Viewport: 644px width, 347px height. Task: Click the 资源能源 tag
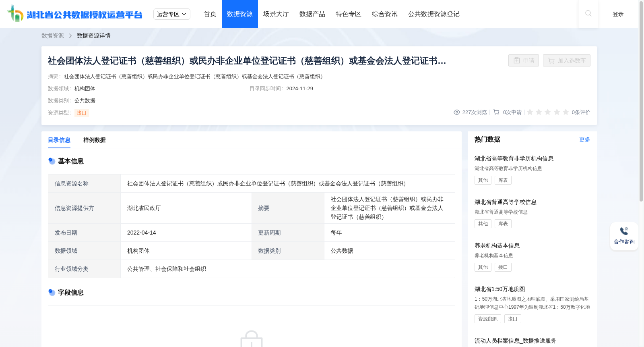point(488,319)
